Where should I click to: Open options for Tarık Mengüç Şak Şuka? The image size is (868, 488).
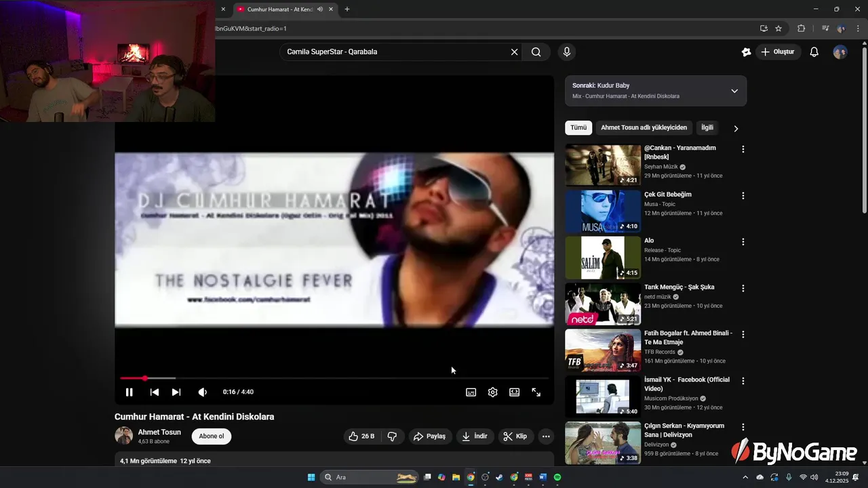tap(743, 288)
